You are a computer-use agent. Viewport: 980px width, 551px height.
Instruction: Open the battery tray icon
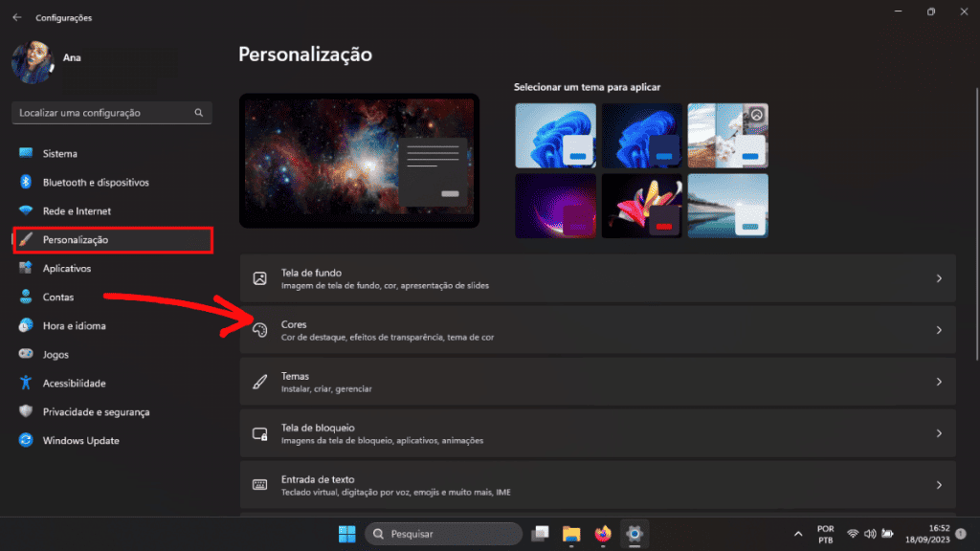click(887, 534)
